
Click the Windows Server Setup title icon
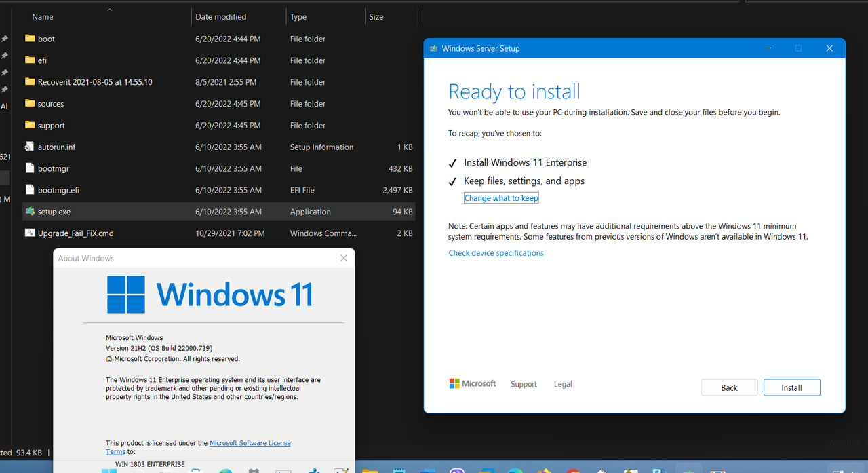click(x=433, y=48)
